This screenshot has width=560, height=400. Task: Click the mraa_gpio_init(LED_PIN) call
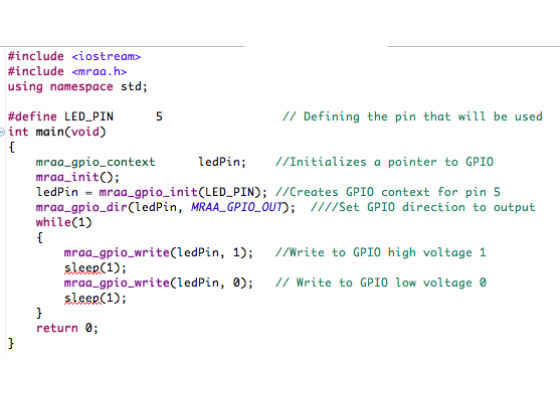coord(183,192)
